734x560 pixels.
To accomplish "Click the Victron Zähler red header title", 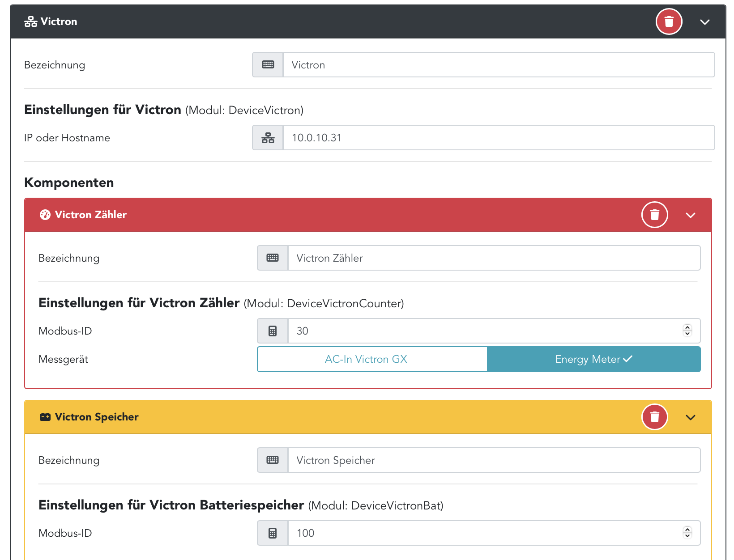I will [x=90, y=215].
